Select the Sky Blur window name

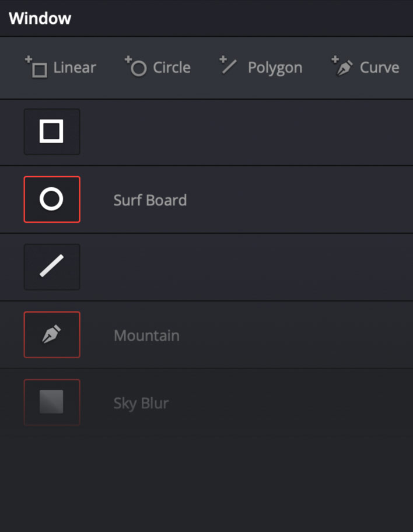141,403
